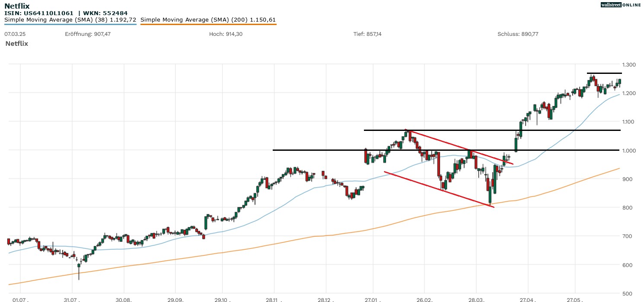Click the gray Netflix chart series label
This screenshot has height=302, width=644.
tap(16, 44)
